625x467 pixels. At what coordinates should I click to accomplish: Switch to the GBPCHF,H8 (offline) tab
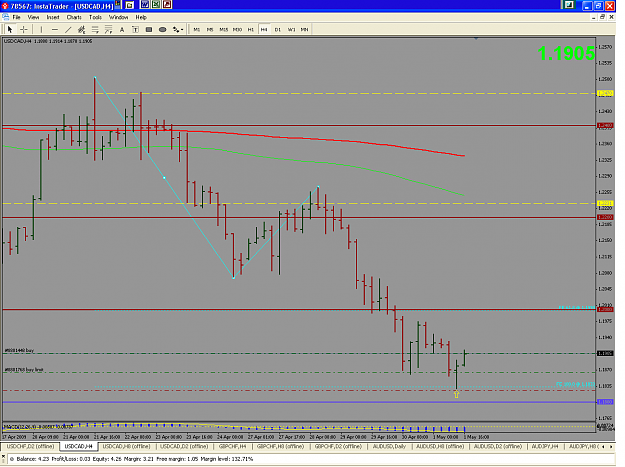tap(280, 446)
